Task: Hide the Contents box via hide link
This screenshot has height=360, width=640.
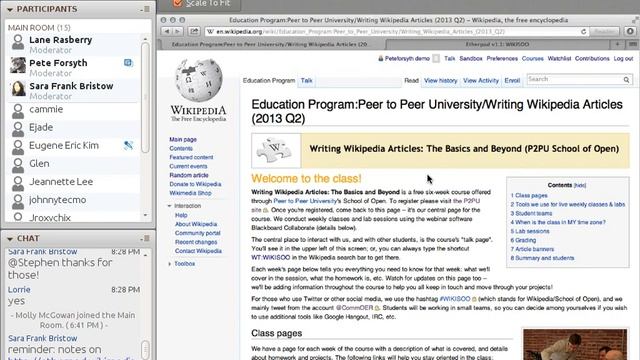Action: [x=580, y=185]
